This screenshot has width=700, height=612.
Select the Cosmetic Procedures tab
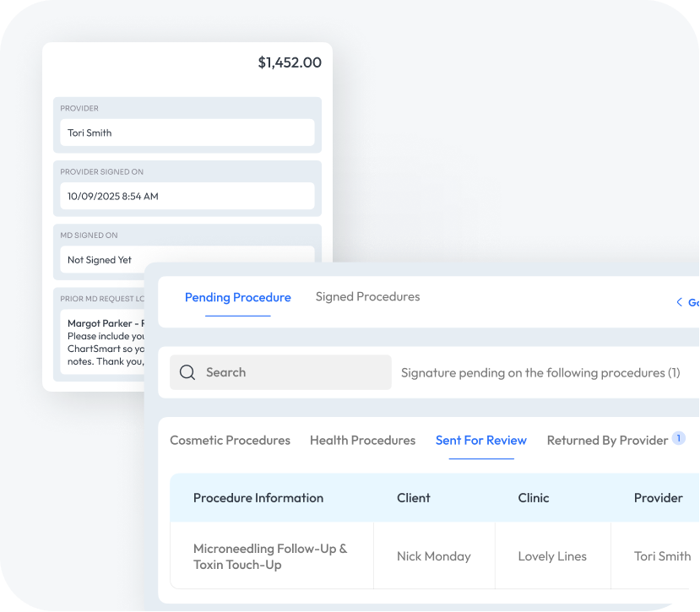[x=230, y=440]
